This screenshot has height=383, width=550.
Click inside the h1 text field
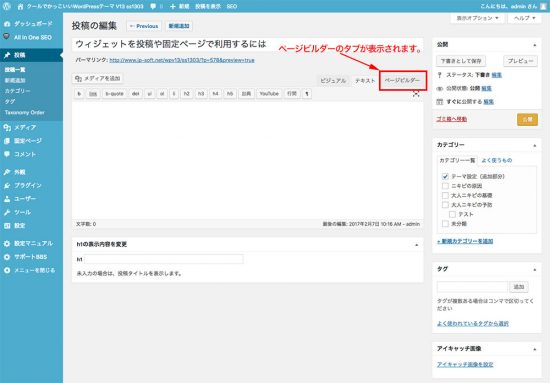click(x=164, y=259)
